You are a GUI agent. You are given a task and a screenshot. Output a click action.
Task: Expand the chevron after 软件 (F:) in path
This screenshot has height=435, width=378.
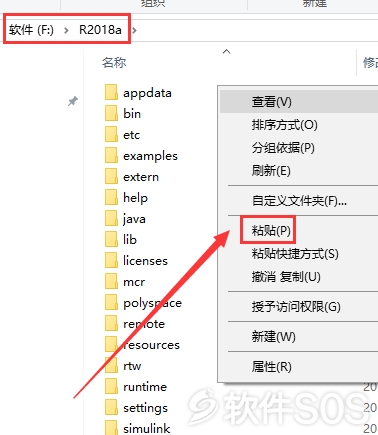click(66, 30)
